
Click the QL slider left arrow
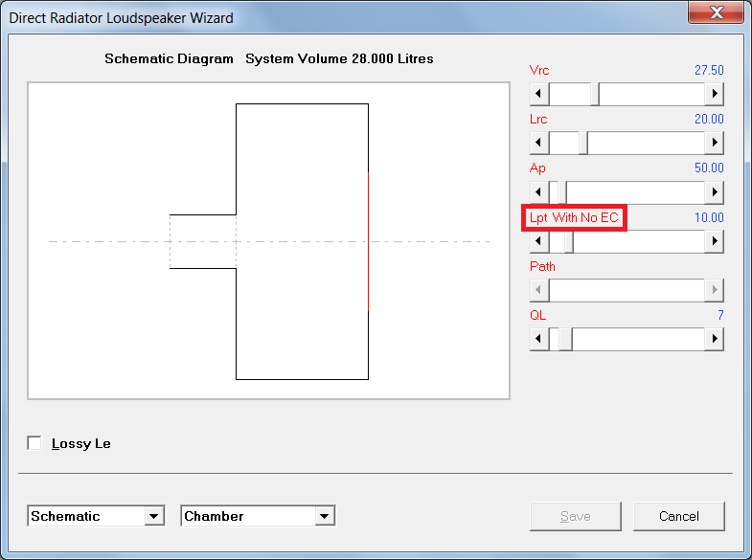[x=539, y=339]
